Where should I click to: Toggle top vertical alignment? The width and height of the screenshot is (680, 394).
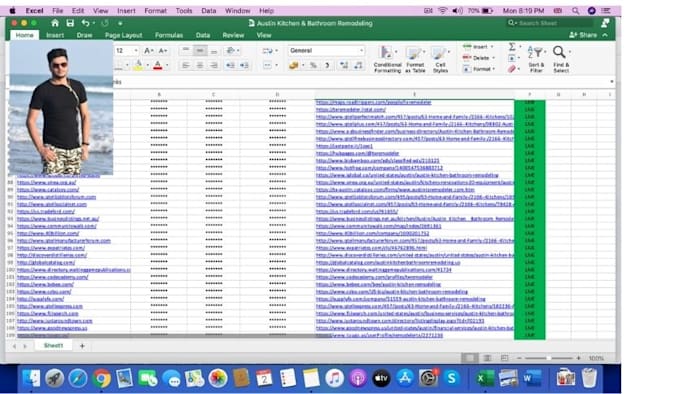185,51
